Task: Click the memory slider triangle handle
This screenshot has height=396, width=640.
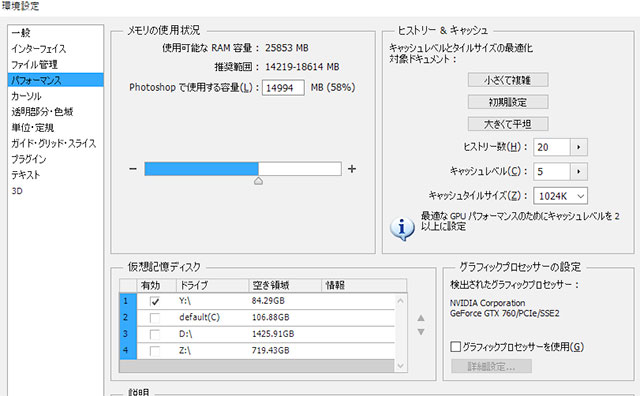Action: [x=258, y=181]
